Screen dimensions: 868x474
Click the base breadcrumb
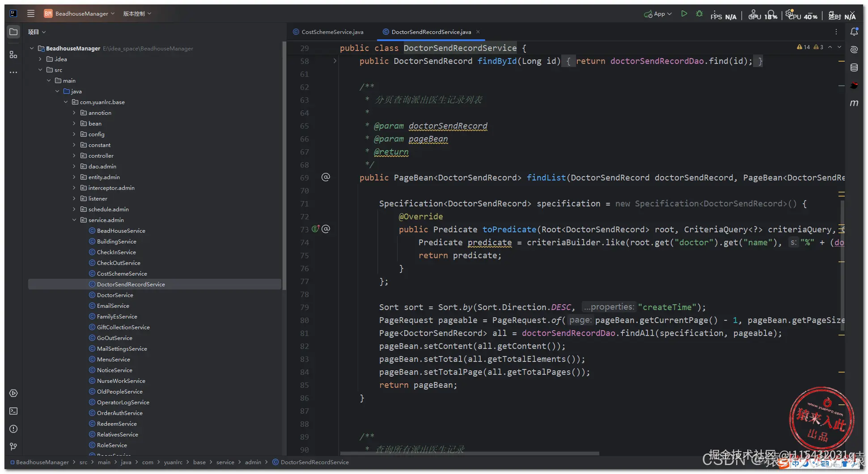pos(199,462)
